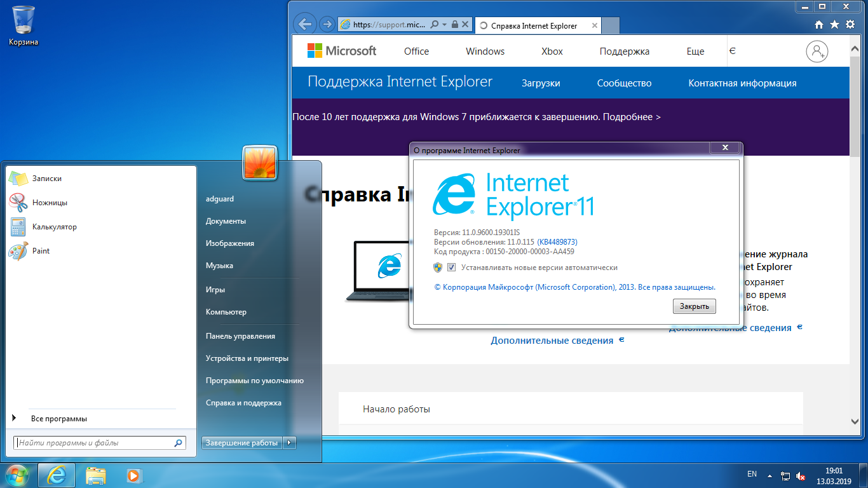Open Windows Explorer from taskbar
This screenshot has width=868, height=488.
tap(96, 475)
